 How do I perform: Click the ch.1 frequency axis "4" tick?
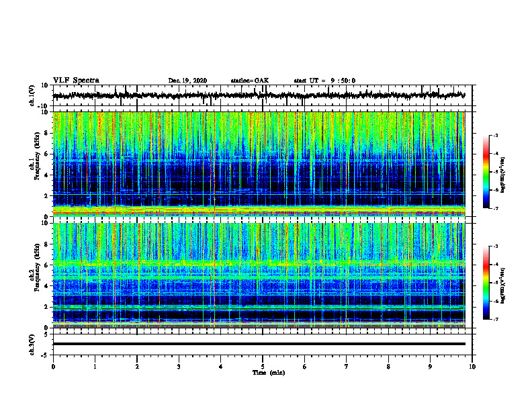[x=46, y=175]
